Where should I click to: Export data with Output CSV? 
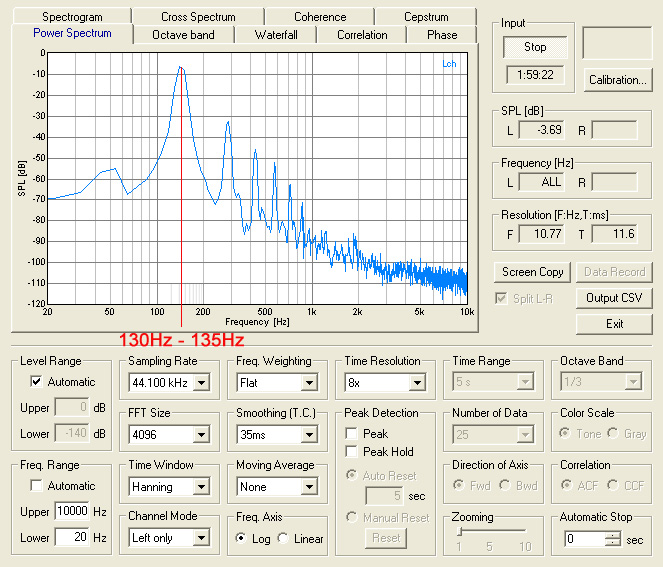coord(614,298)
